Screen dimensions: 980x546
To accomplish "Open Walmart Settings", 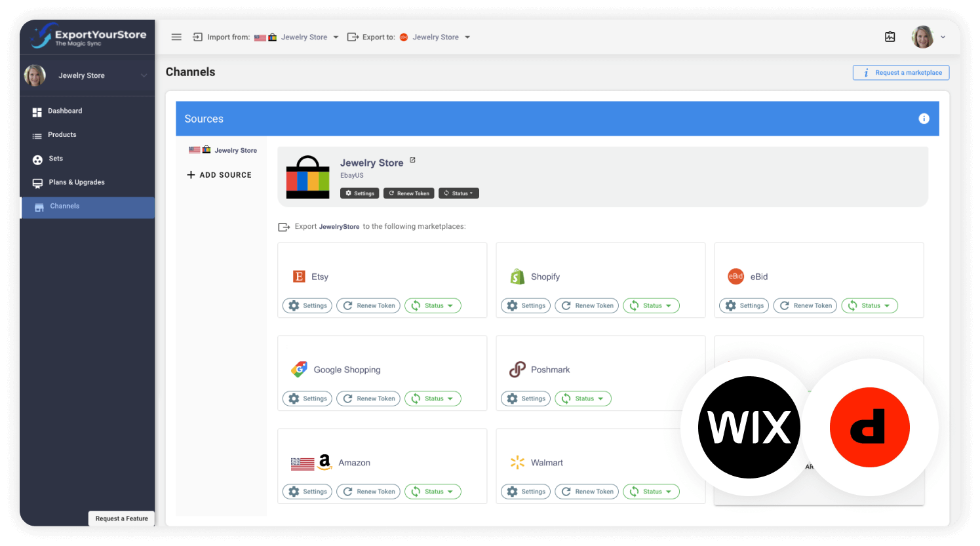I will tap(526, 492).
